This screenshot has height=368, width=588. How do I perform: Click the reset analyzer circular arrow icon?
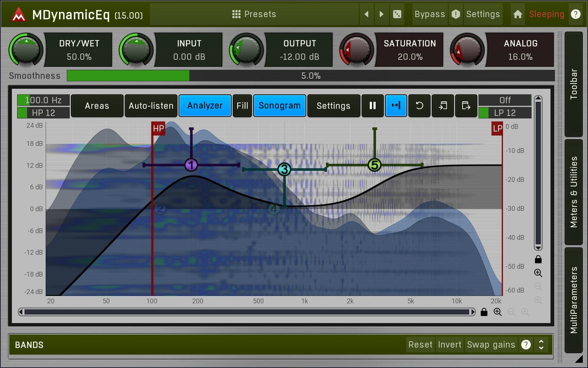click(419, 106)
